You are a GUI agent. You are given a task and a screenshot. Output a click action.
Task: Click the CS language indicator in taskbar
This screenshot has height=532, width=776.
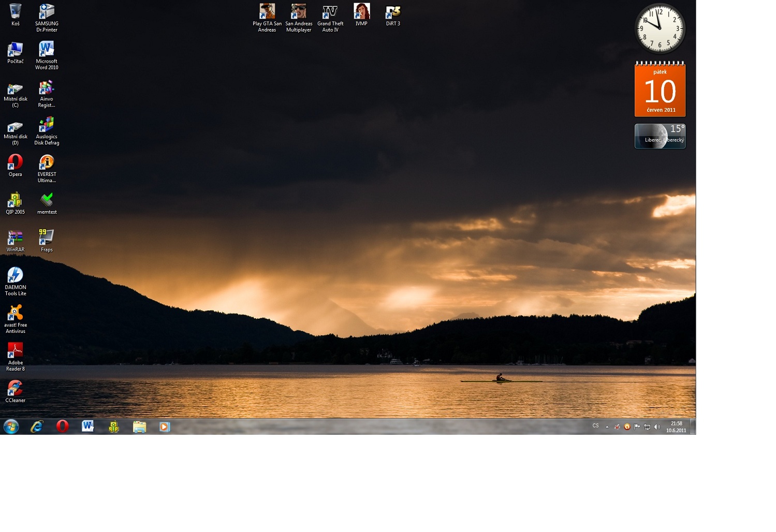595,426
